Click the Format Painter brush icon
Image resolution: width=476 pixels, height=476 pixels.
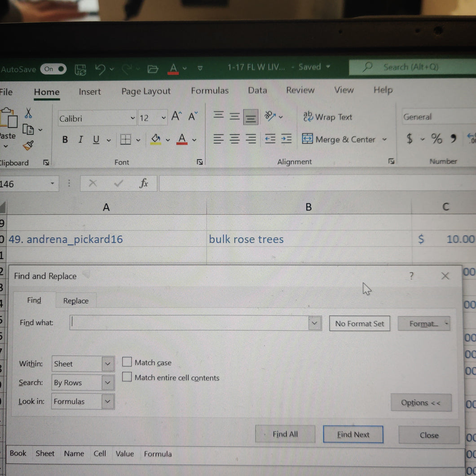point(28,145)
